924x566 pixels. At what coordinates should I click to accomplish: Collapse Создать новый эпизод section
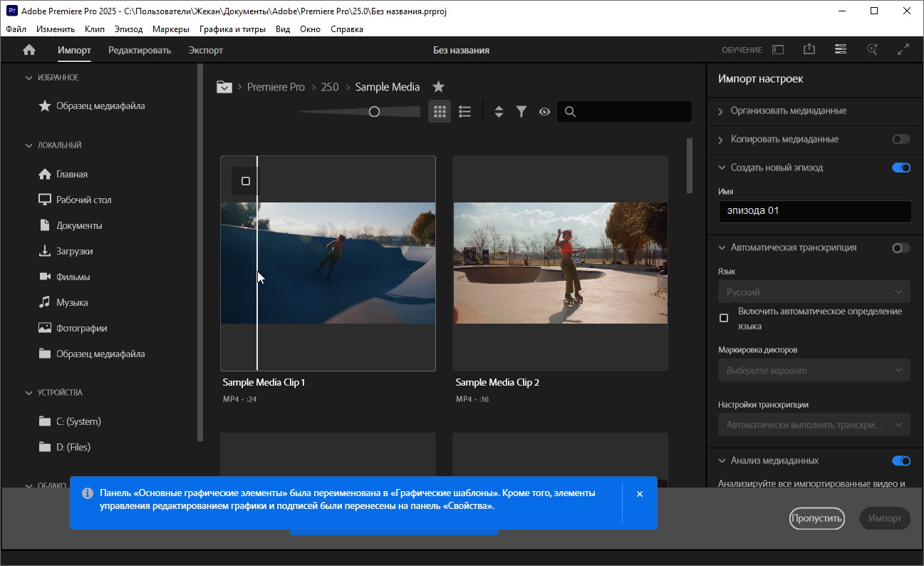pyautogui.click(x=720, y=168)
